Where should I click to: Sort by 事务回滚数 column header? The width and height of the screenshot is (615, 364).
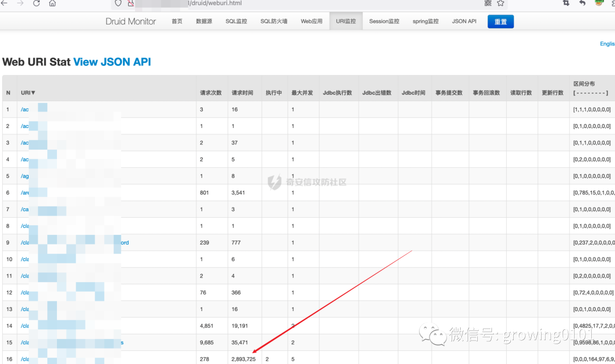pos(486,93)
